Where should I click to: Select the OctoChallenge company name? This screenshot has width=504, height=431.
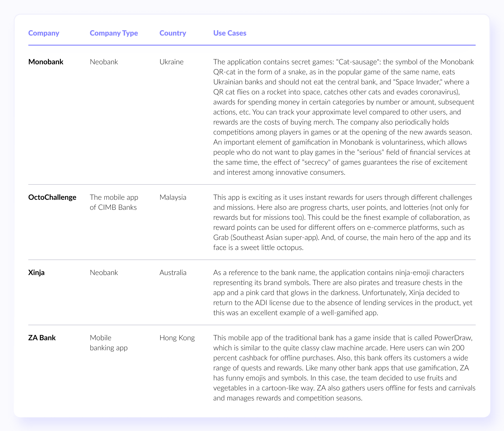point(52,197)
